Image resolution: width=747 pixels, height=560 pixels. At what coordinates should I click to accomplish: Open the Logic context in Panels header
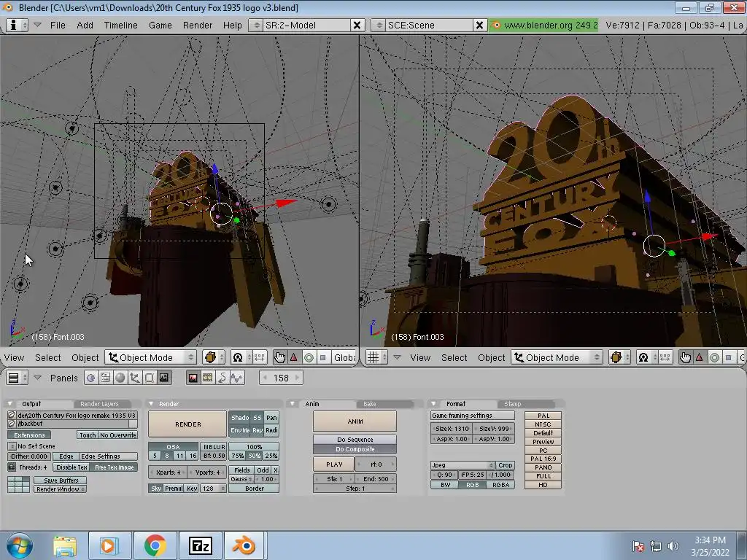pos(90,378)
